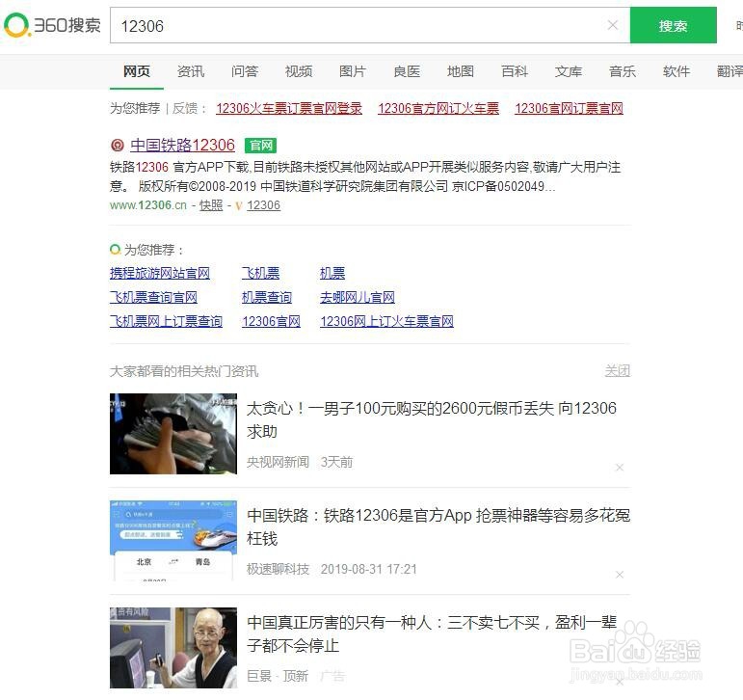Dismiss the 极速聊科技 news item with X

pos(620,575)
